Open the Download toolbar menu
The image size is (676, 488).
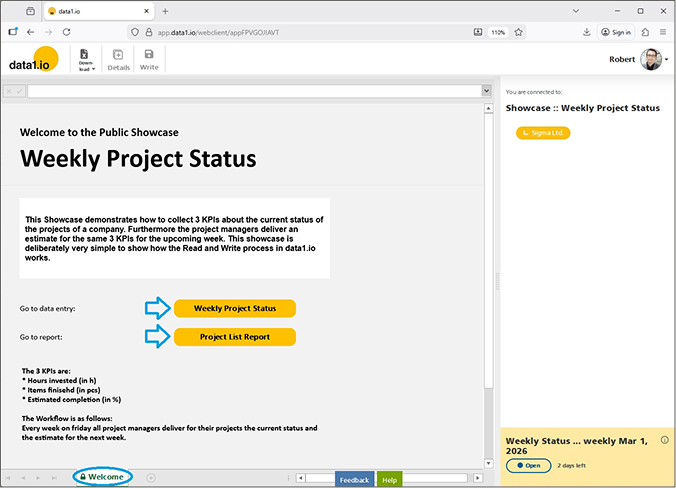pyautogui.click(x=85, y=59)
